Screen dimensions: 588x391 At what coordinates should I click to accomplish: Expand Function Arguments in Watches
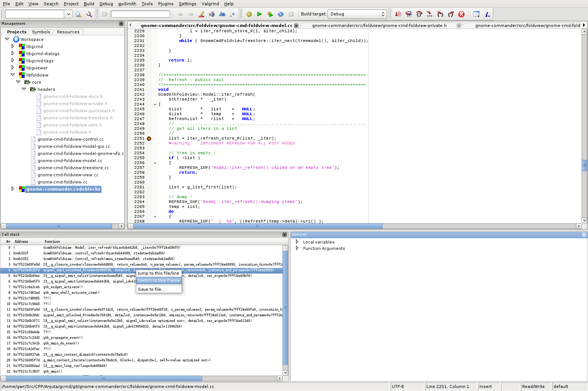(x=297, y=248)
